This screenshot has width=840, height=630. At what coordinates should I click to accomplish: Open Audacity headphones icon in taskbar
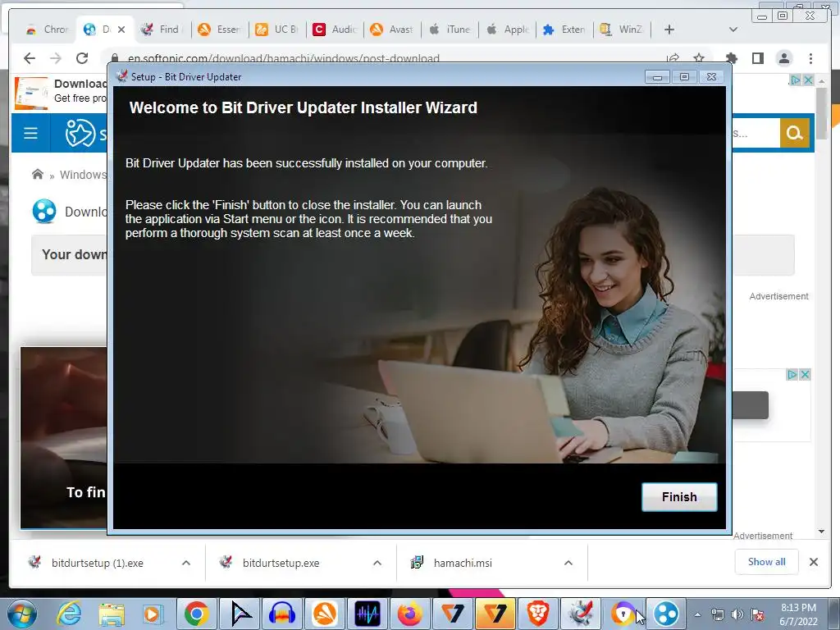click(282, 614)
